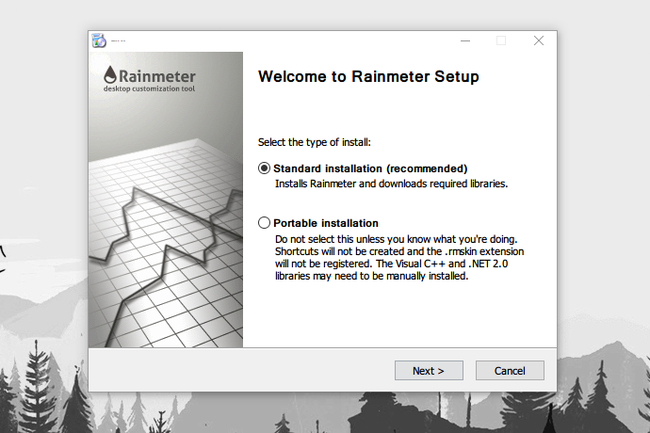Viewport: 650px width, 433px height.
Task: Select Standard installation radio button
Action: (264, 168)
